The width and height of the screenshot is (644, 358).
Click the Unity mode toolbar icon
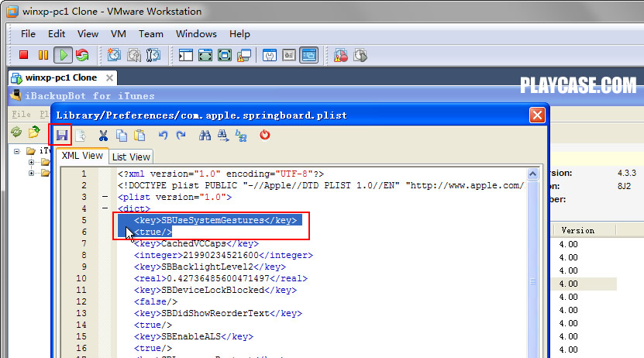[x=244, y=55]
